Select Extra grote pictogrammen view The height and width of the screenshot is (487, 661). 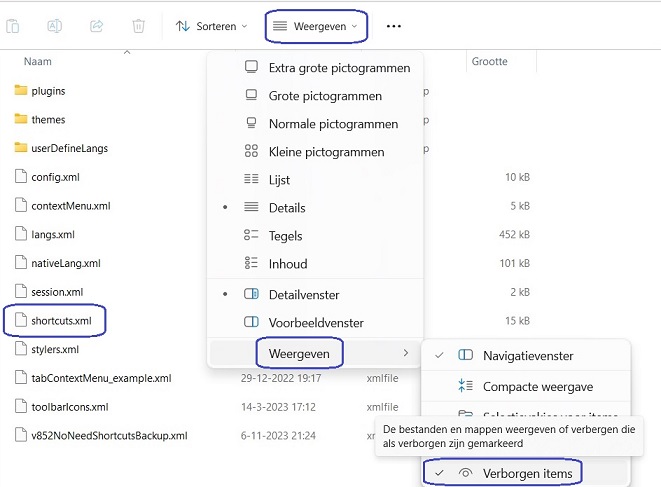[x=339, y=68]
